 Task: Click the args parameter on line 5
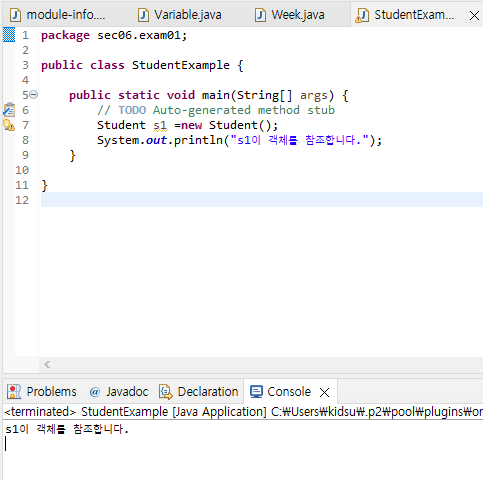tap(313, 96)
